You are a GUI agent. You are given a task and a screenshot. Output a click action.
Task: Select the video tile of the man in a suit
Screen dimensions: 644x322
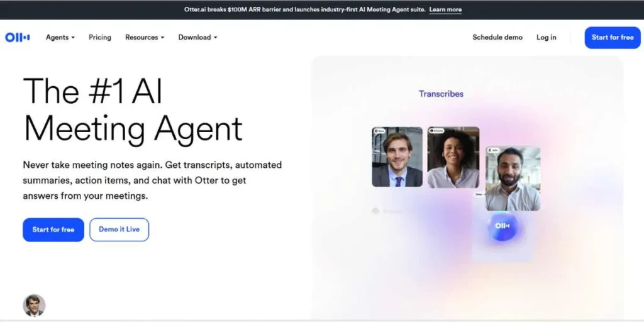[x=397, y=157]
